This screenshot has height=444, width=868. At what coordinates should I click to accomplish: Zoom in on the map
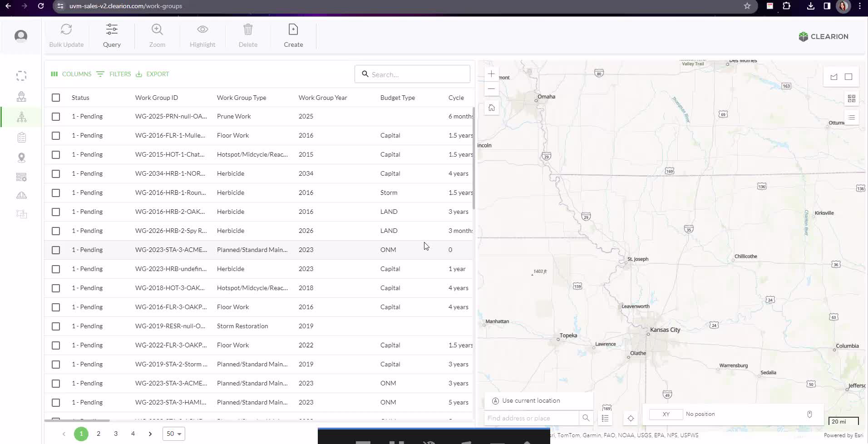point(491,74)
